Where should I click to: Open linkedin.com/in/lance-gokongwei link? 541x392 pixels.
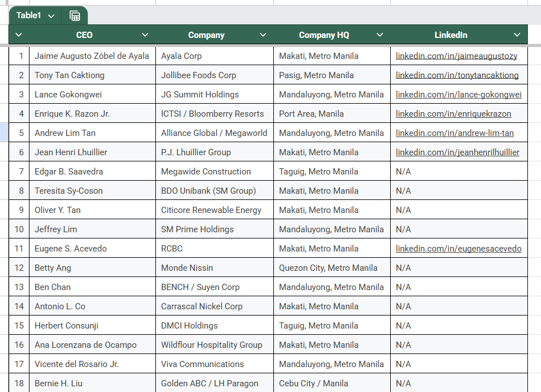click(459, 95)
